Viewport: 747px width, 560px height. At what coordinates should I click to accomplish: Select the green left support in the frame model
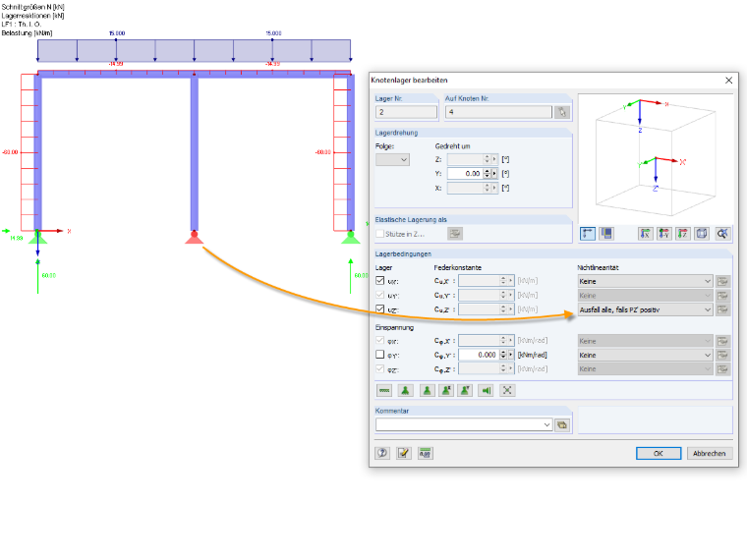pyautogui.click(x=37, y=237)
